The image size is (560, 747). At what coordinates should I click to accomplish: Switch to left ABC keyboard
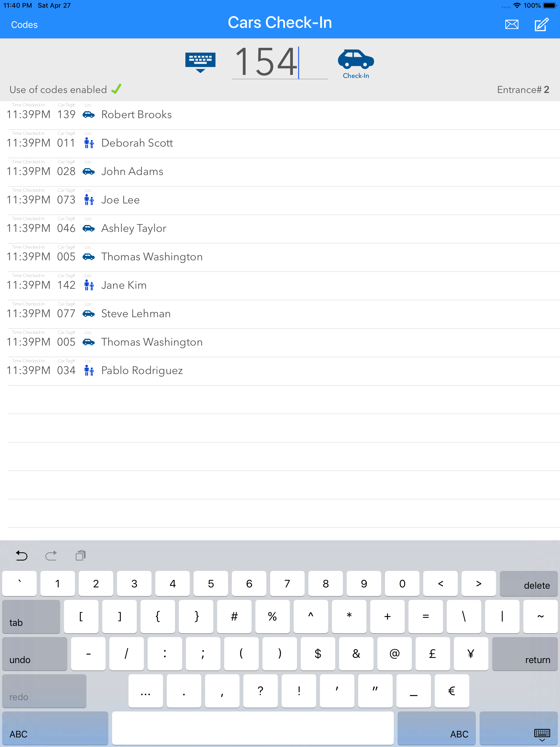pyautogui.click(x=55, y=728)
